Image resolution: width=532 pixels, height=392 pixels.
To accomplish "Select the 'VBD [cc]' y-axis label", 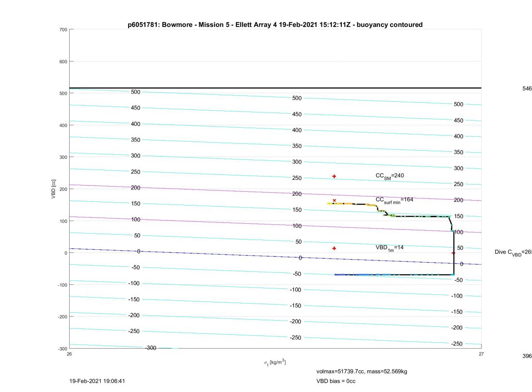I will 54,189.
